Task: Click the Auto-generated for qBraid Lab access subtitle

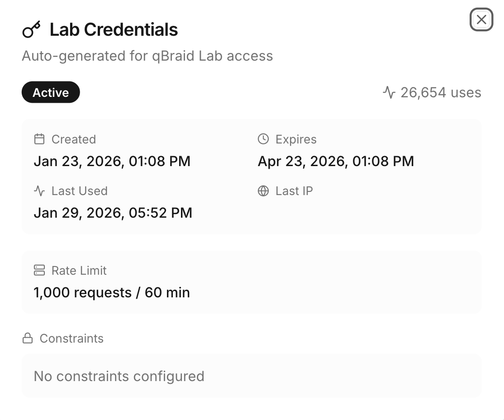Action: 147,56
